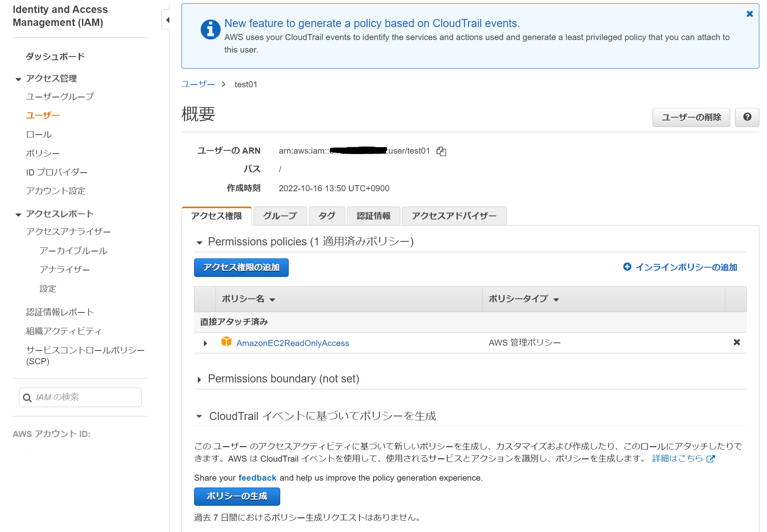767x532 pixels.
Task: Click the ポリシーの生成 button
Action: click(x=237, y=496)
